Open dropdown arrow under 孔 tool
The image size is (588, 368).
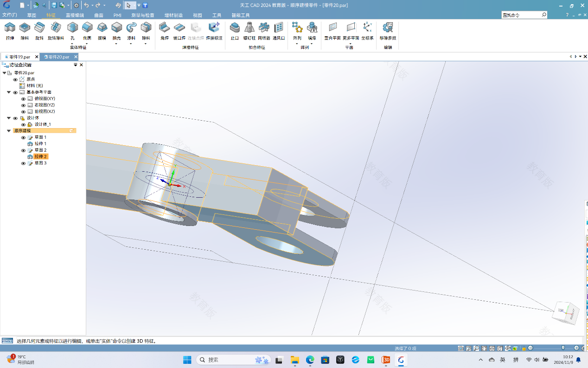72,44
